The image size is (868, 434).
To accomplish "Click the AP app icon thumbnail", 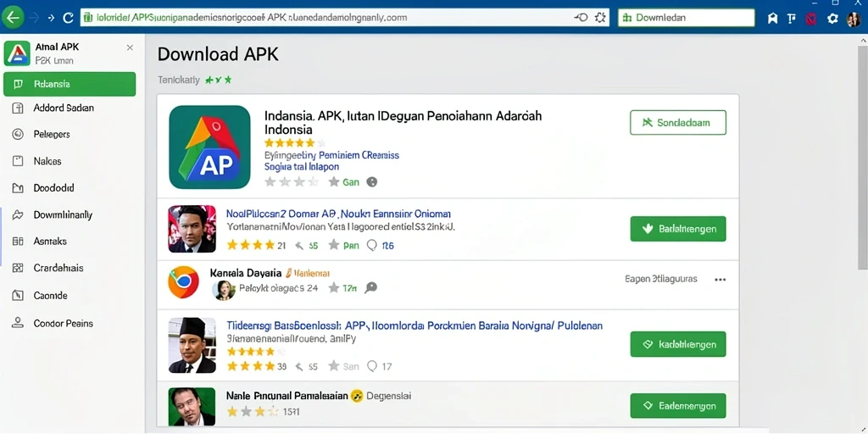I will click(x=210, y=147).
